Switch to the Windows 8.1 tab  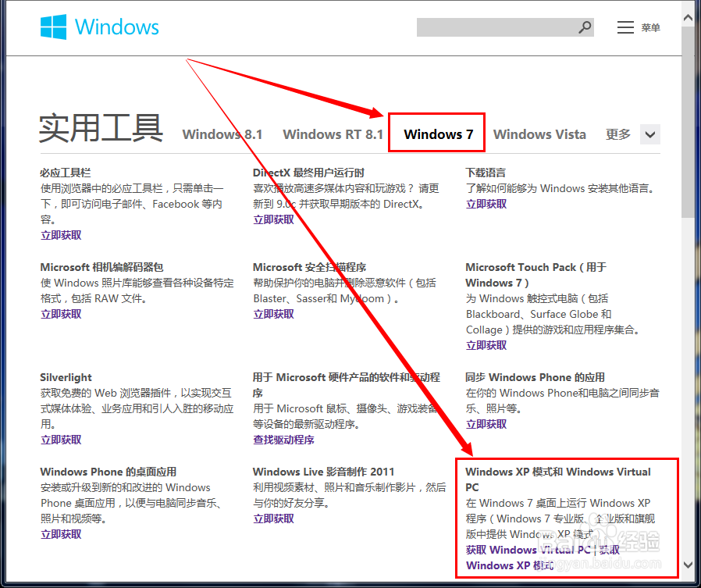pos(222,134)
